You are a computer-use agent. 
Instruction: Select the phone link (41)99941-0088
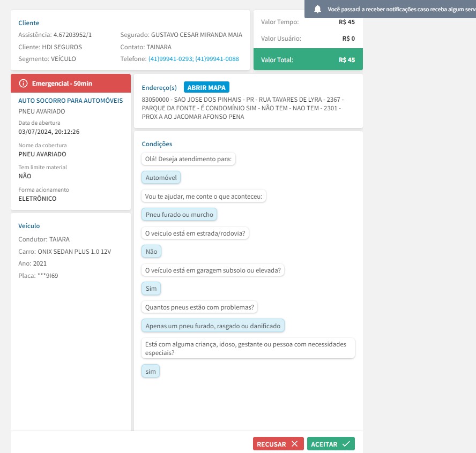pos(217,59)
